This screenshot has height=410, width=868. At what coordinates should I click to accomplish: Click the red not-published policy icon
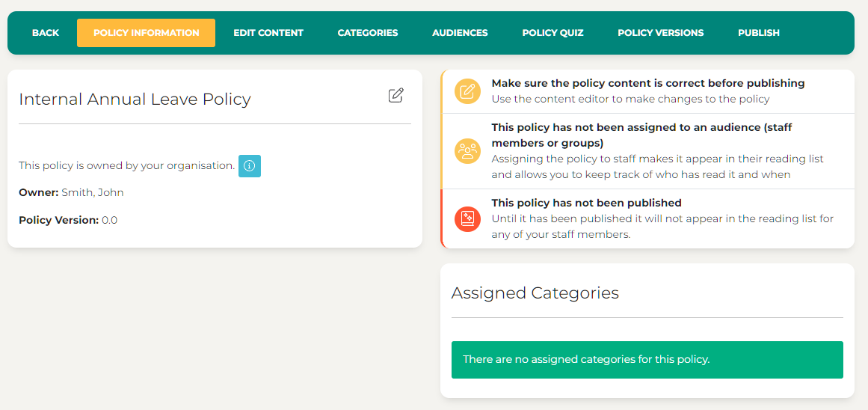[468, 218]
